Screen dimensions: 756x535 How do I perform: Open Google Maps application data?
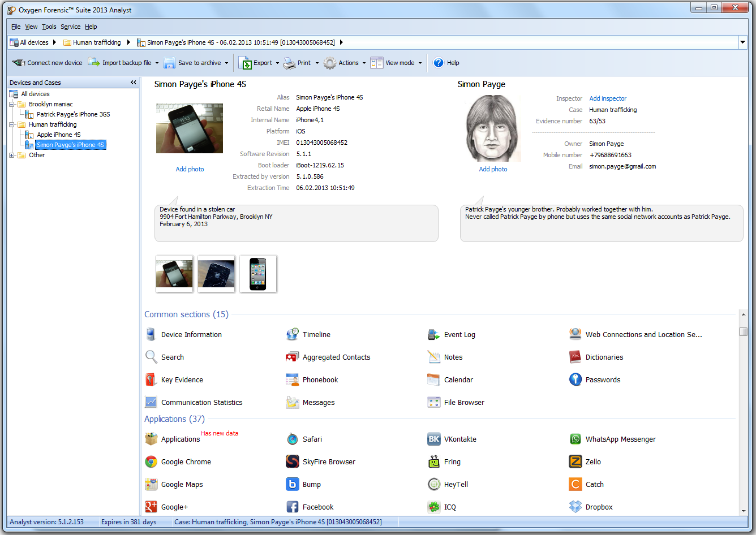[x=174, y=485]
